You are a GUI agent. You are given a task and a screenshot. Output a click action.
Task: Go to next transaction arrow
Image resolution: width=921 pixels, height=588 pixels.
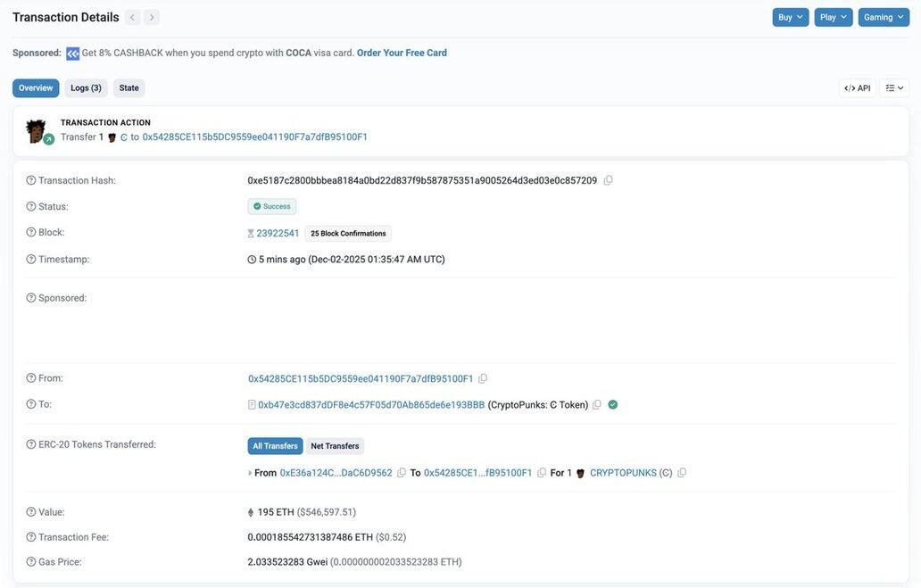tap(152, 17)
